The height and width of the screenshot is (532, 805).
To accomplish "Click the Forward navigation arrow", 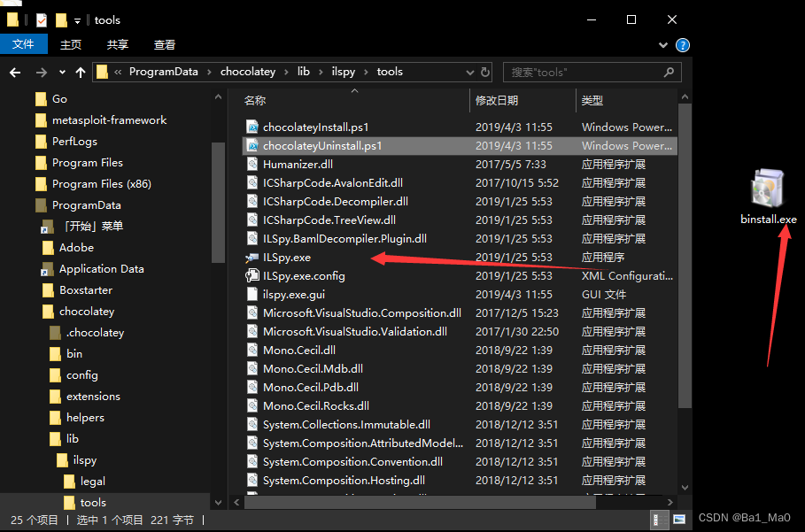I will [x=41, y=73].
